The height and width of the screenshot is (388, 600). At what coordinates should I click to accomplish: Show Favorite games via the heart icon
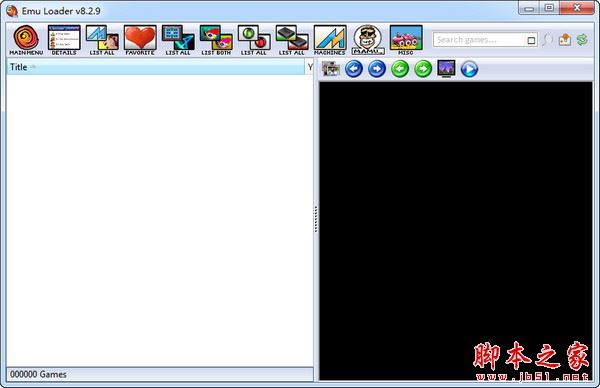[x=140, y=40]
